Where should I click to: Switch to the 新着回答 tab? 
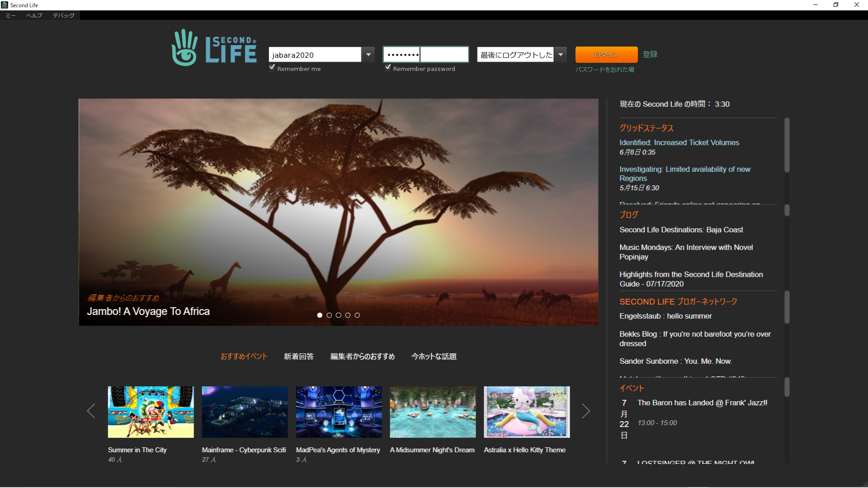coord(299,357)
